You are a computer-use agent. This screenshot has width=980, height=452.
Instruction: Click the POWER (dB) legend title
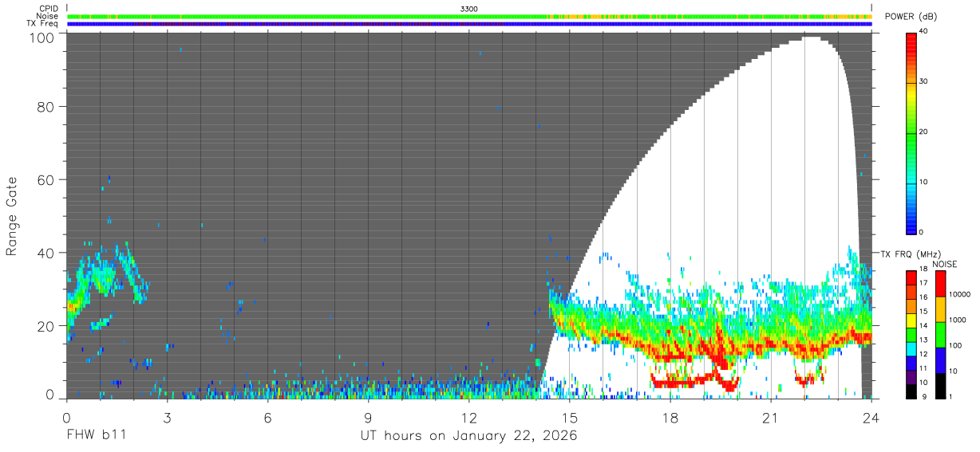pyautogui.click(x=911, y=16)
